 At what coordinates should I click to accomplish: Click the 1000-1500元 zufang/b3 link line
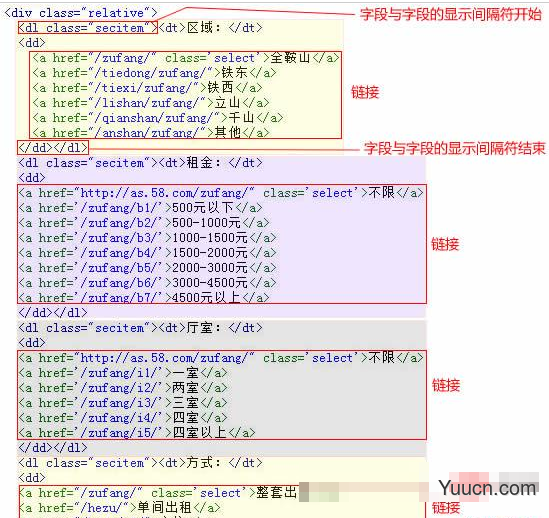tap(147, 238)
